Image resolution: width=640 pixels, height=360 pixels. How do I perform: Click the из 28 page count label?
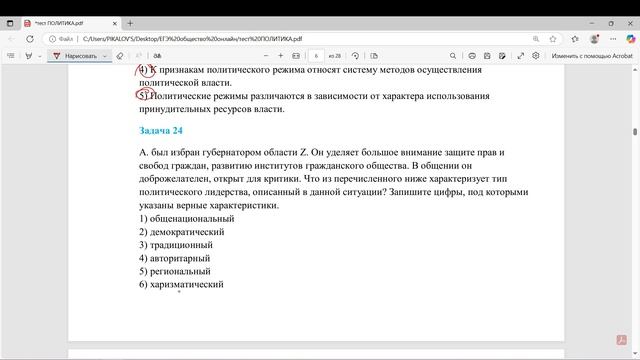[x=335, y=56]
